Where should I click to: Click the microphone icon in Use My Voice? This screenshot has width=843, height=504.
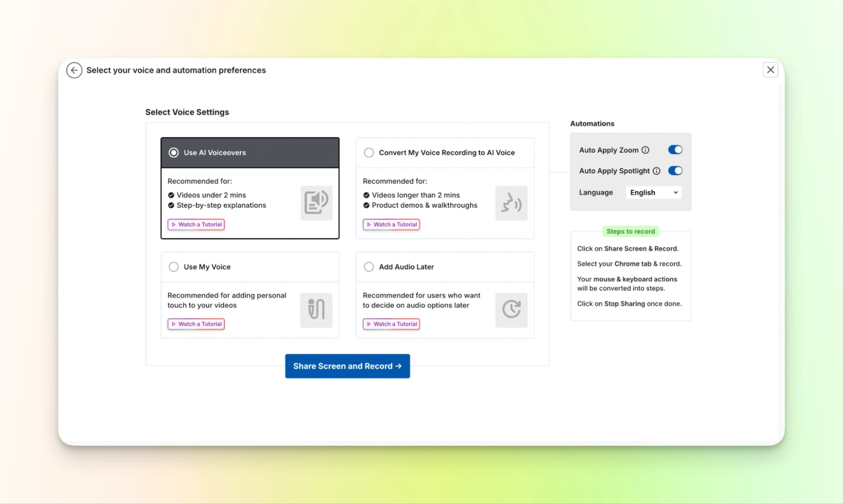pyautogui.click(x=316, y=310)
